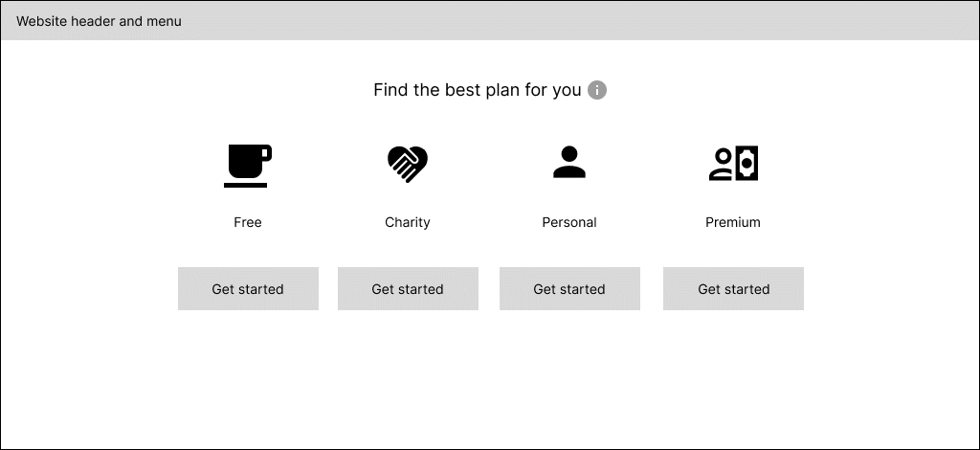Get started with the Free plan
Viewport: 980px width, 450px height.
click(248, 289)
